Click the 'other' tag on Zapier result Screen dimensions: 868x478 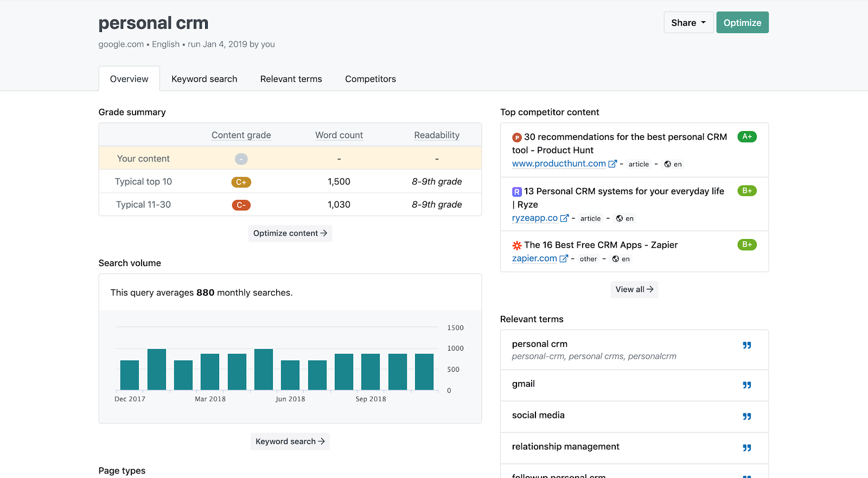588,259
